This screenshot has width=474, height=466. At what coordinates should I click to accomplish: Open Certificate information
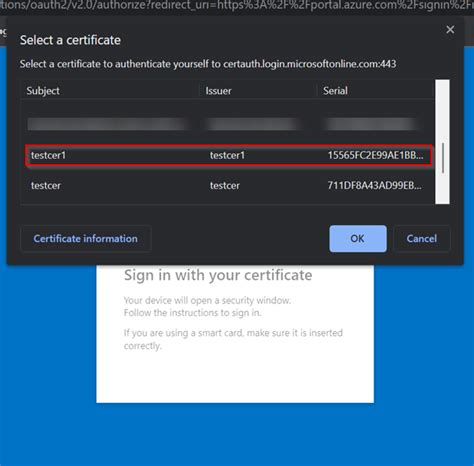[86, 239]
